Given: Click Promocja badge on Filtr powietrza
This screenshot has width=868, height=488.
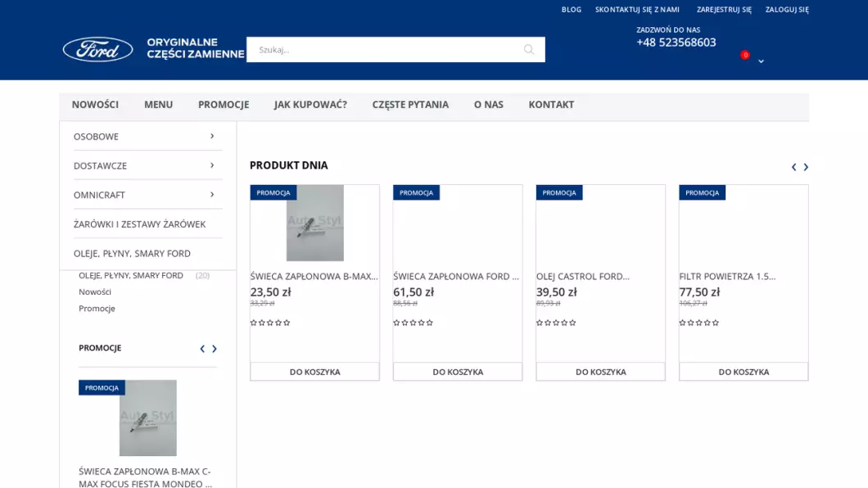Looking at the screenshot, I should click(x=702, y=192).
